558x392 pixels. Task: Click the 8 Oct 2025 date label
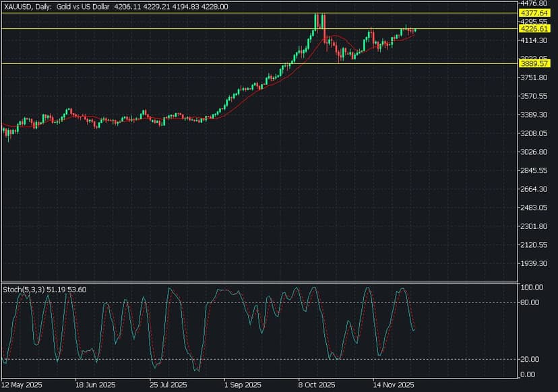coord(316,386)
